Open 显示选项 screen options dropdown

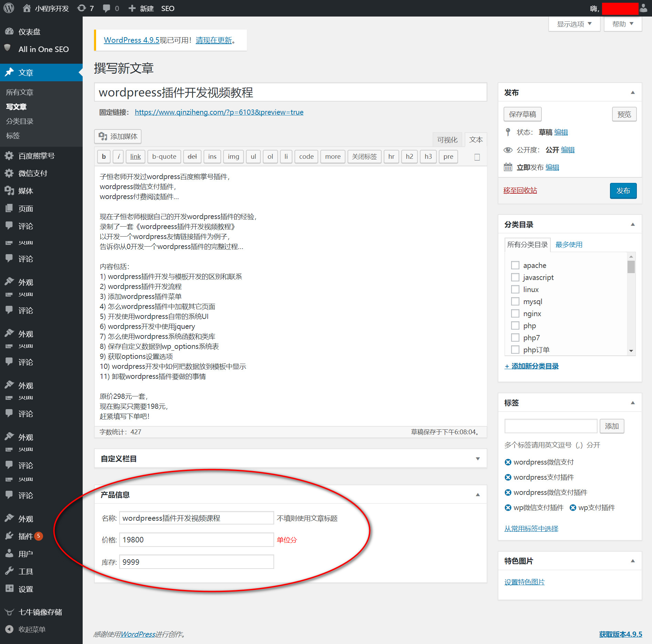574,24
